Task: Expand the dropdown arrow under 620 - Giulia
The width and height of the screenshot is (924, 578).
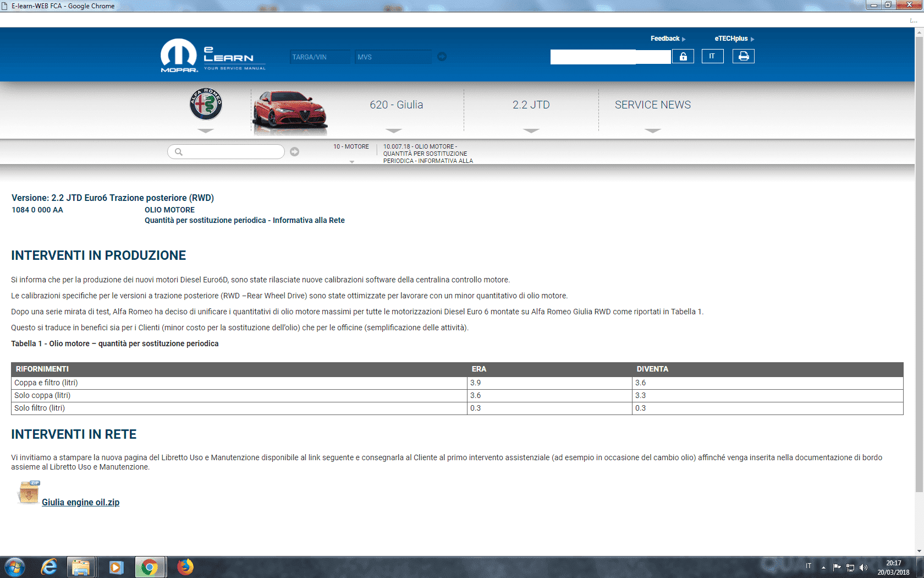Action: [394, 131]
